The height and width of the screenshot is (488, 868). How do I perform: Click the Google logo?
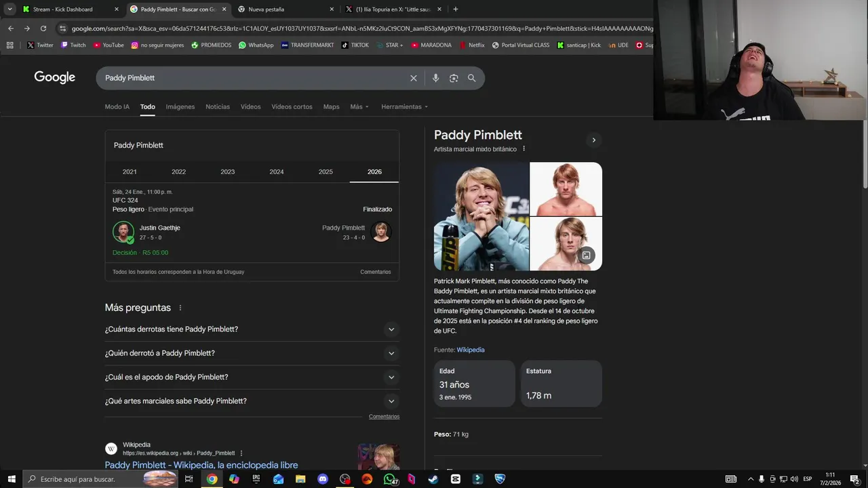pos(55,77)
